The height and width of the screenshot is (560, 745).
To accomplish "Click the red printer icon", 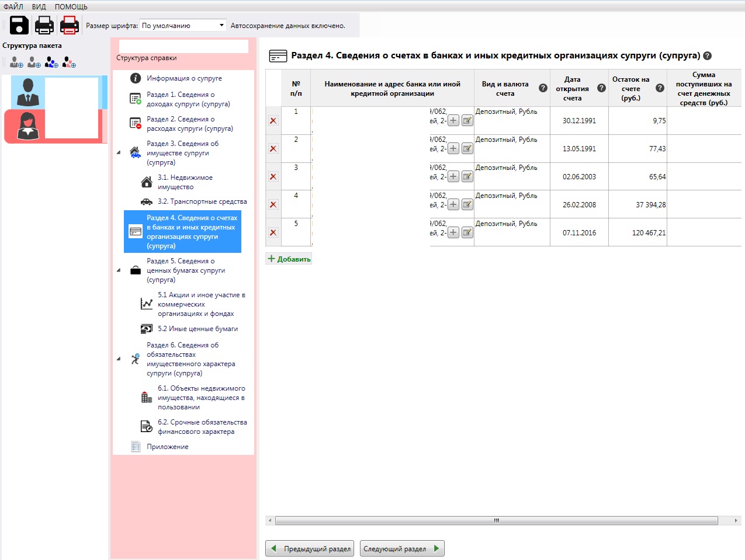I will tap(70, 25).
